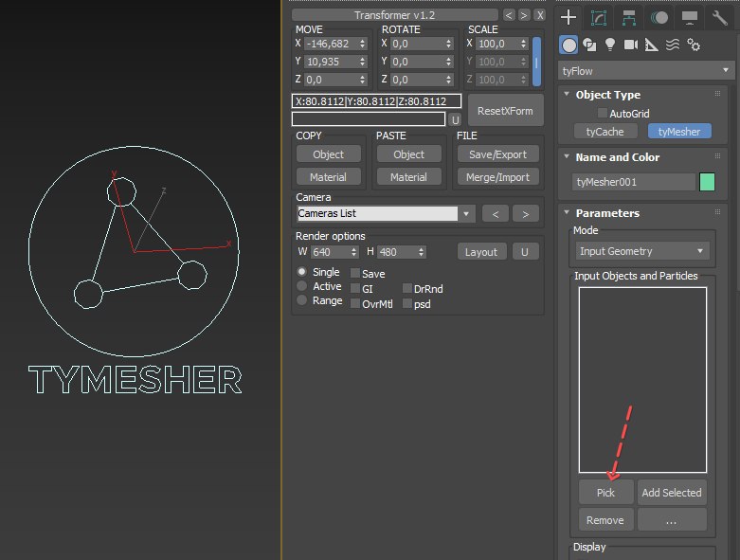Click the Paste Material button
The width and height of the screenshot is (740, 560).
tap(408, 177)
